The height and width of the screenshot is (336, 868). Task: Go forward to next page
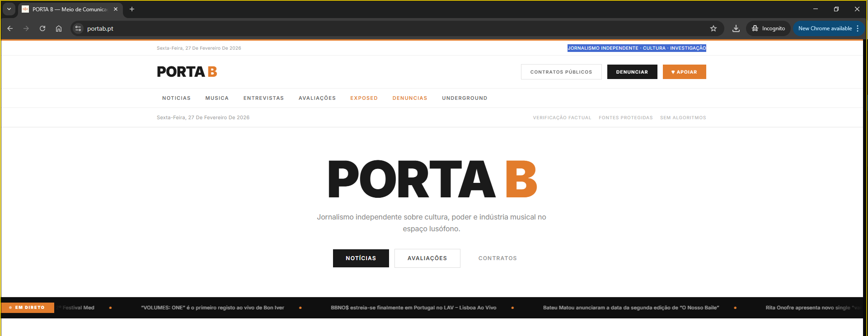(x=26, y=28)
